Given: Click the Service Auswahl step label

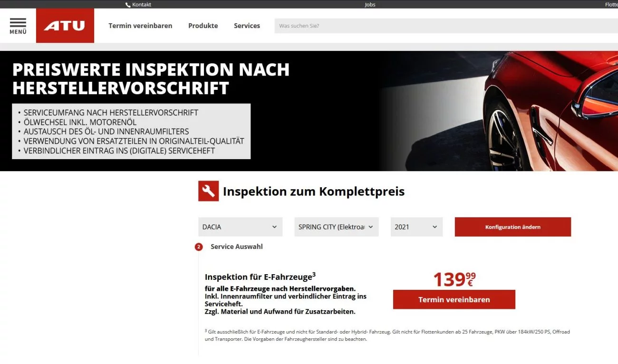Looking at the screenshot, I should tap(237, 247).
